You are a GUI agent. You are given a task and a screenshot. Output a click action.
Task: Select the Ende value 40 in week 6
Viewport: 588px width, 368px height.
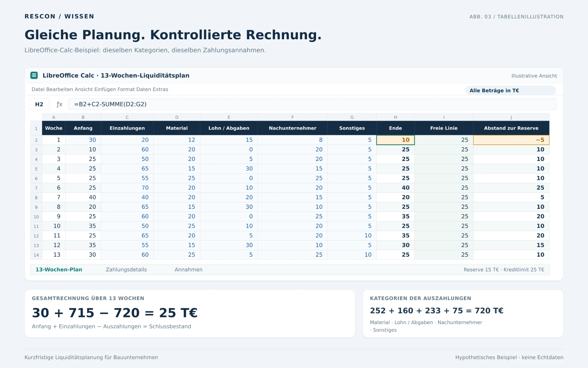point(395,188)
